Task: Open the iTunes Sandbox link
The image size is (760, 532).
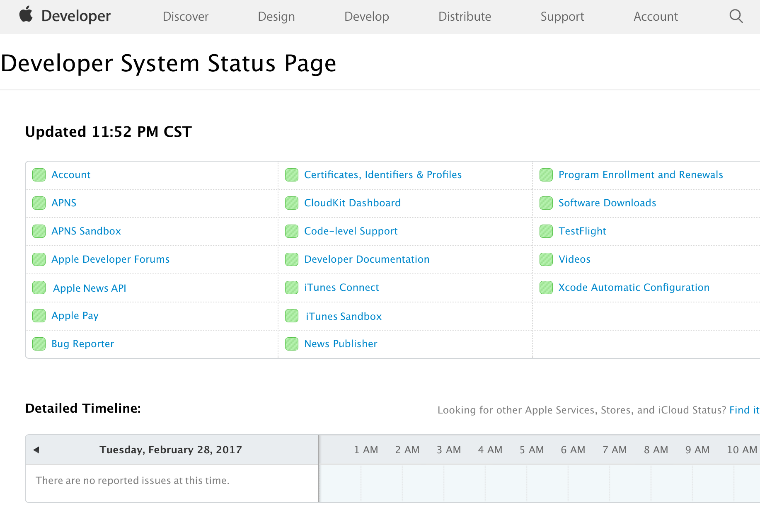Action: [344, 317]
